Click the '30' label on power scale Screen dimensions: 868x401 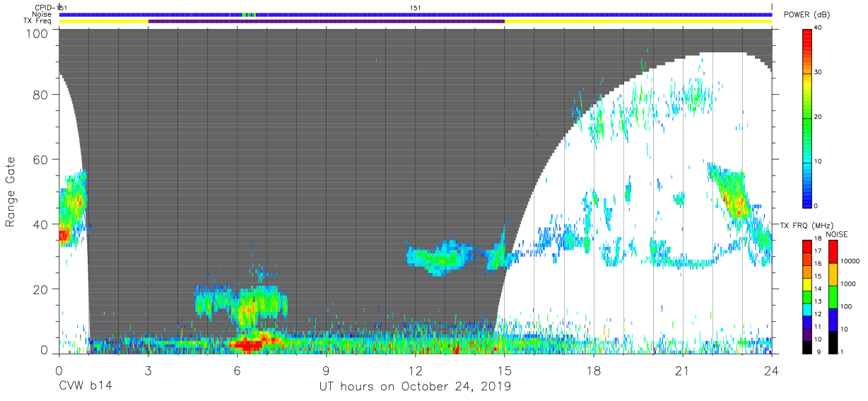pos(819,73)
